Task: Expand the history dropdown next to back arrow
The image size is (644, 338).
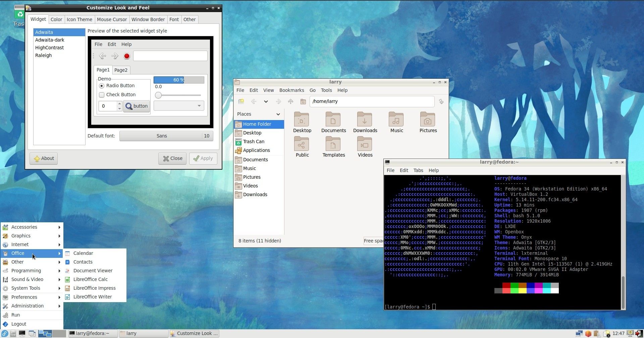Action: (266, 102)
